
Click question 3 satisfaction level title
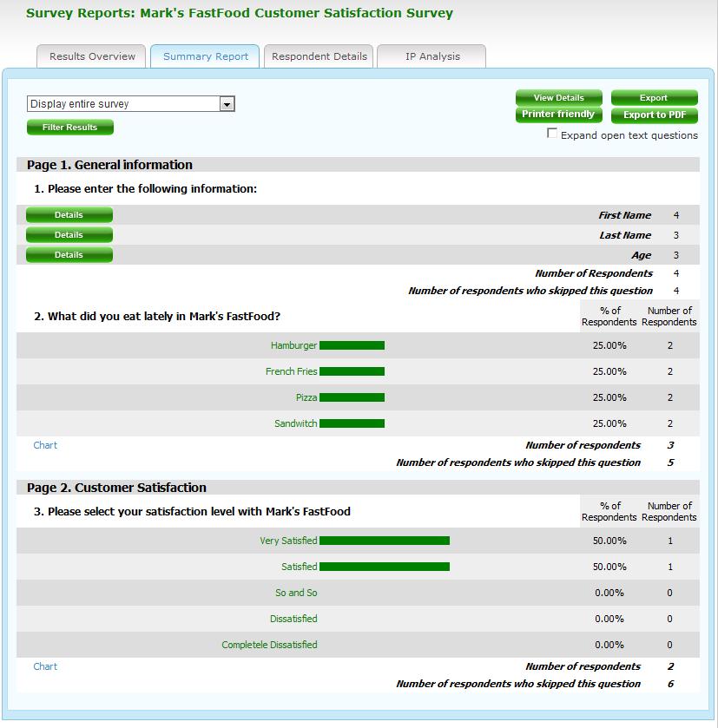point(192,512)
